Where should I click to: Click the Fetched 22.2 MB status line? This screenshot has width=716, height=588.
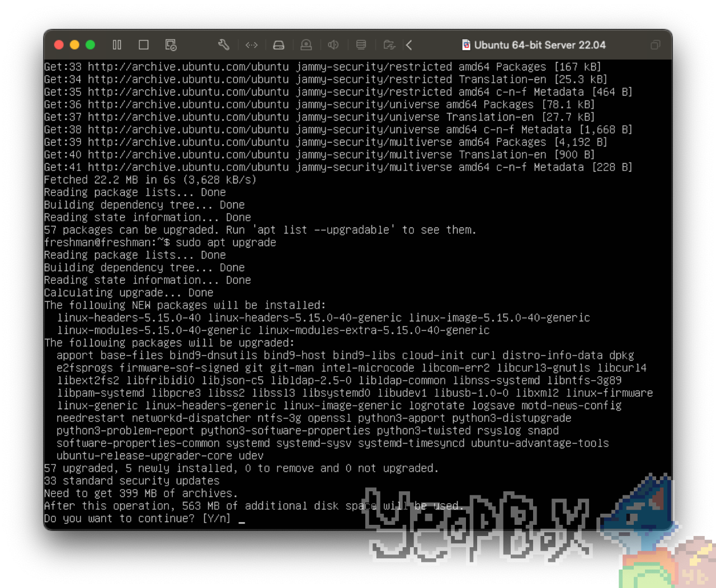[x=150, y=179]
